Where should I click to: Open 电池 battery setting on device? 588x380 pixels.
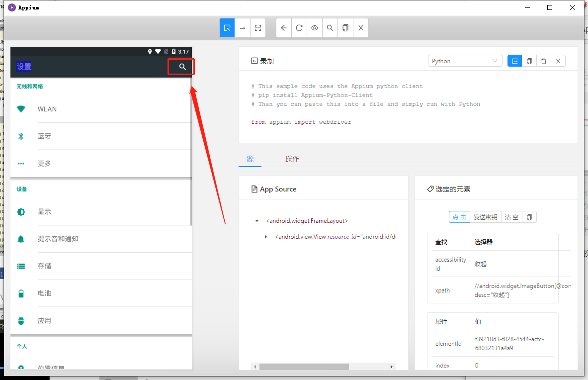tap(101, 293)
